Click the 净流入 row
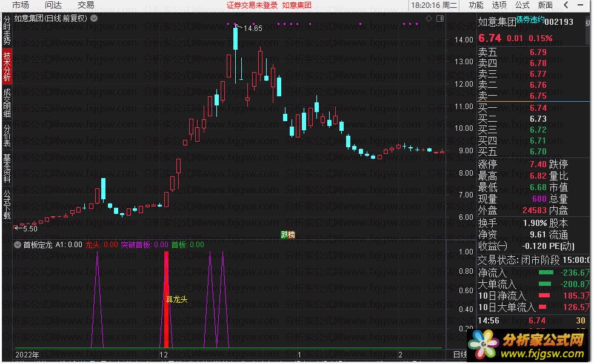The image size is (594, 364). (x=533, y=273)
